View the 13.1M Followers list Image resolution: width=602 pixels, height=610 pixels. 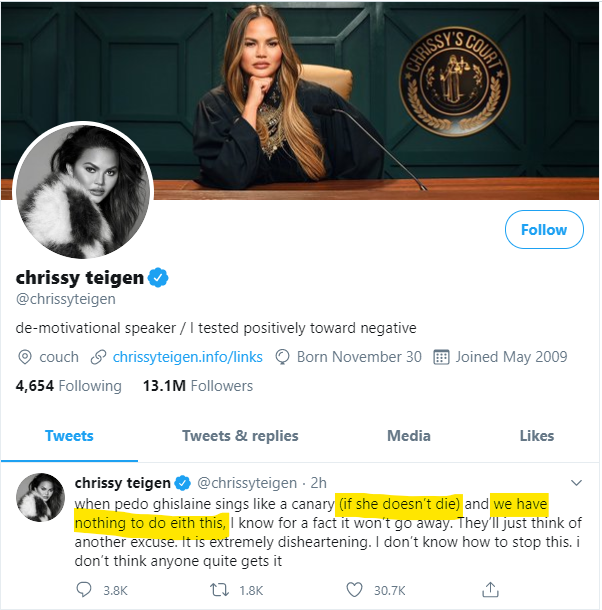[197, 386]
